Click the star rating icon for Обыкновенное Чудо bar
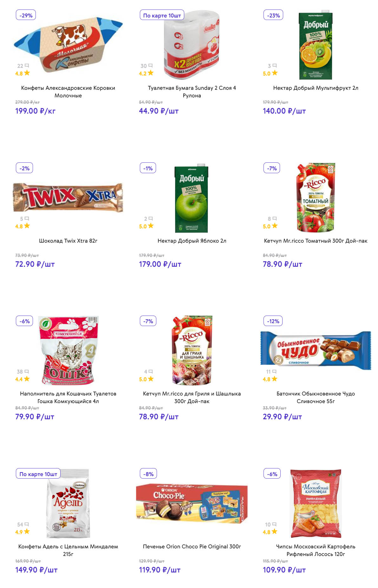 point(274,379)
